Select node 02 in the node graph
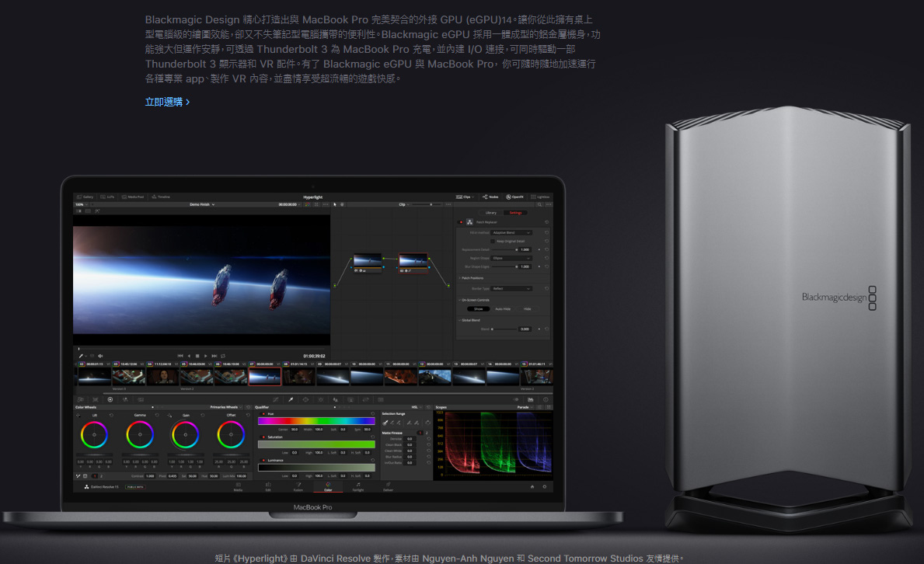Screen dimensions: 924x564 413,263
